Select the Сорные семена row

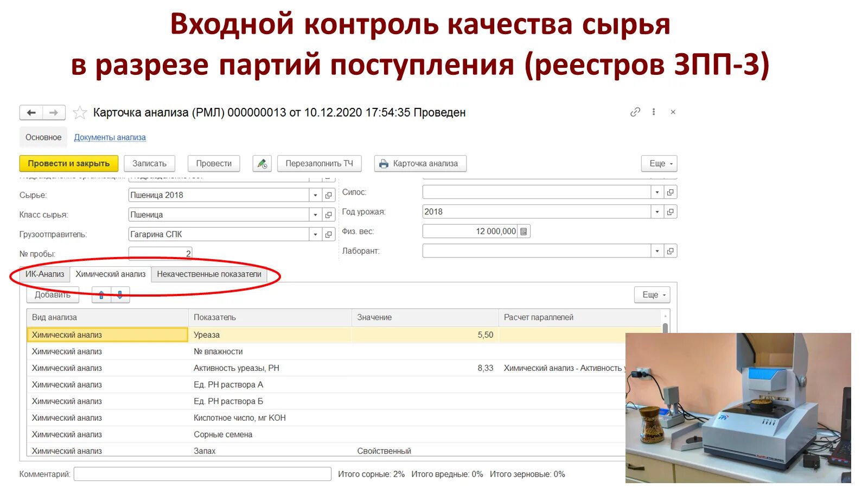(326, 434)
